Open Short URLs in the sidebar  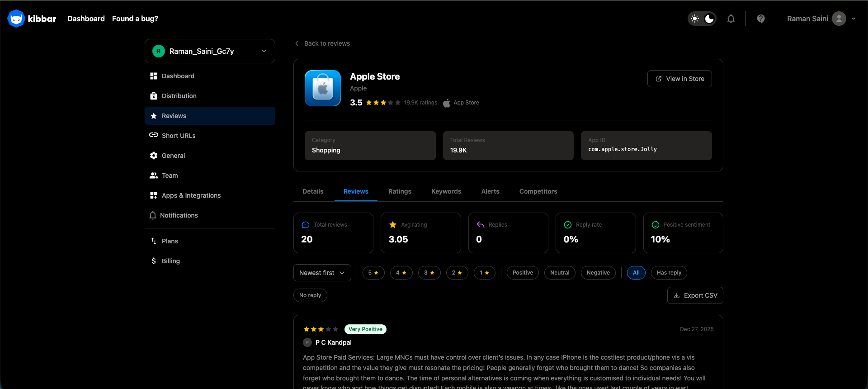point(210,136)
